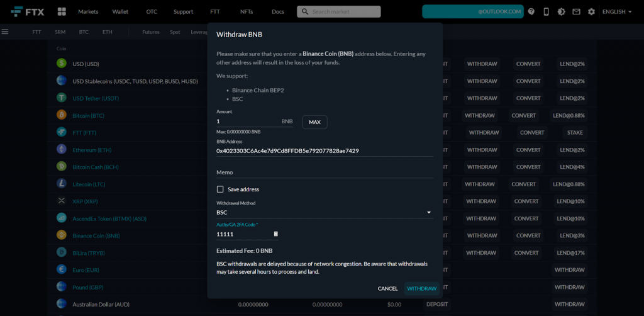This screenshot has height=316, width=644.
Task: Click WITHDRAW in the Euro row
Action: (569, 269)
